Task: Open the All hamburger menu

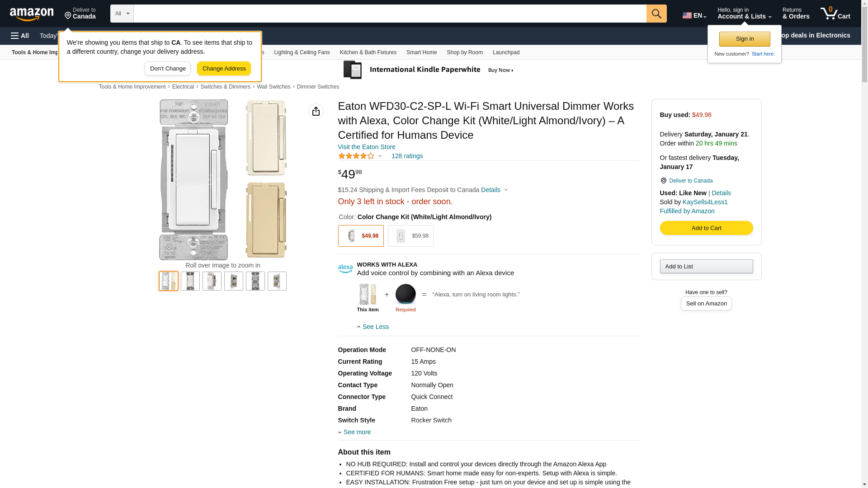Action: pos(20,36)
